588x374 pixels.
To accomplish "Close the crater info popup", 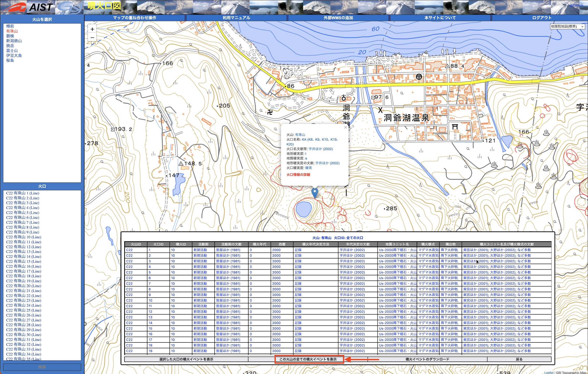I will pyautogui.click(x=345, y=127).
